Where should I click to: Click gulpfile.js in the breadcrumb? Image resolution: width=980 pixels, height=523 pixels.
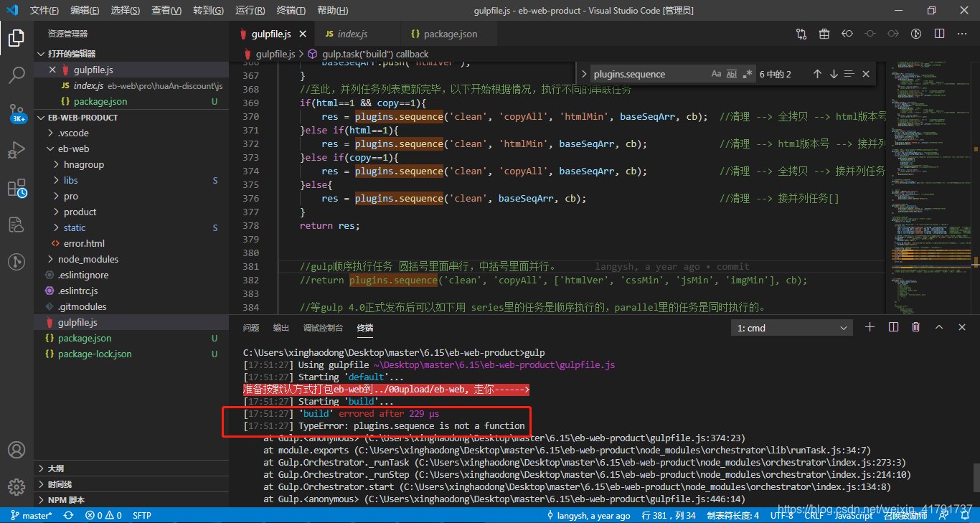[x=275, y=54]
